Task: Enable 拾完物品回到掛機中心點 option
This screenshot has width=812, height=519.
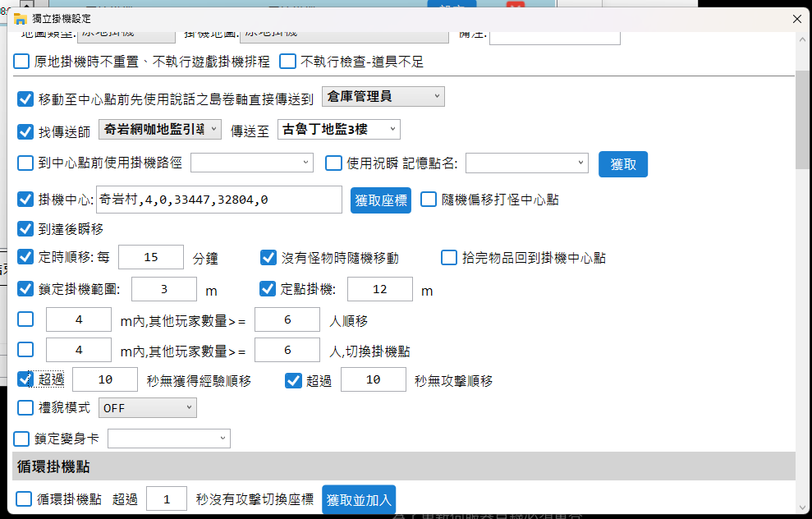Action: 448,257
